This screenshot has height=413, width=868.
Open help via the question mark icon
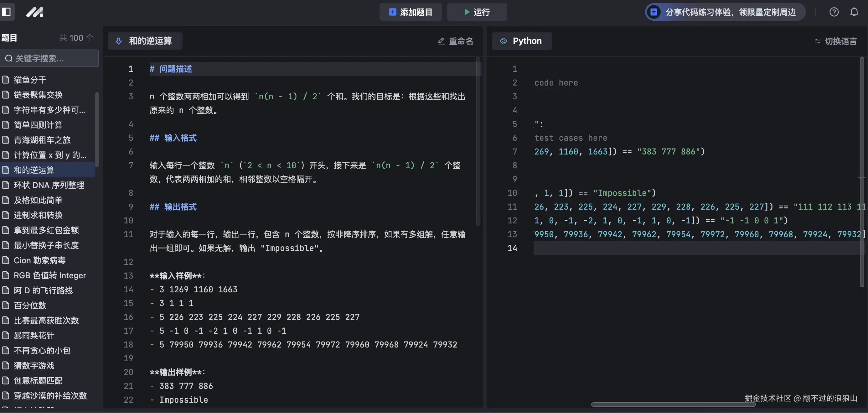[834, 12]
